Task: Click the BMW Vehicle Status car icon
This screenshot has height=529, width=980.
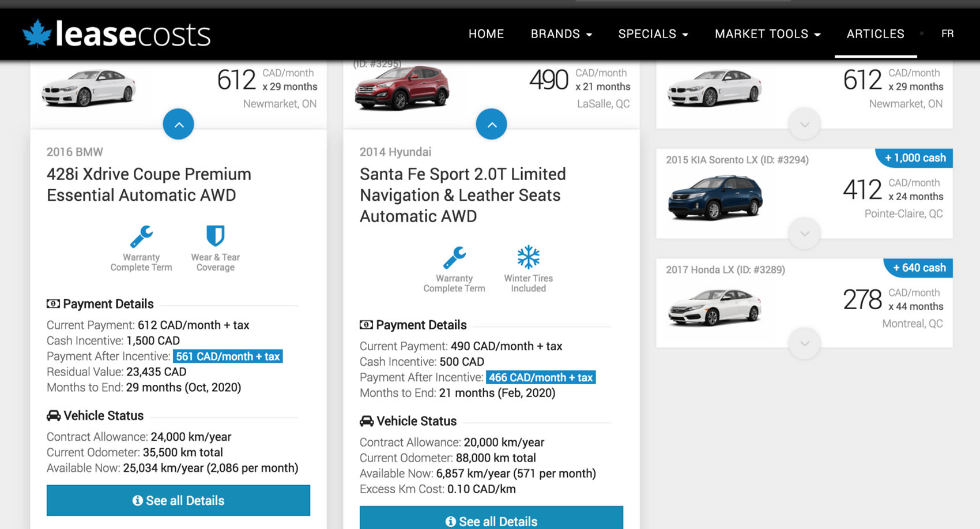Action: pyautogui.click(x=54, y=415)
